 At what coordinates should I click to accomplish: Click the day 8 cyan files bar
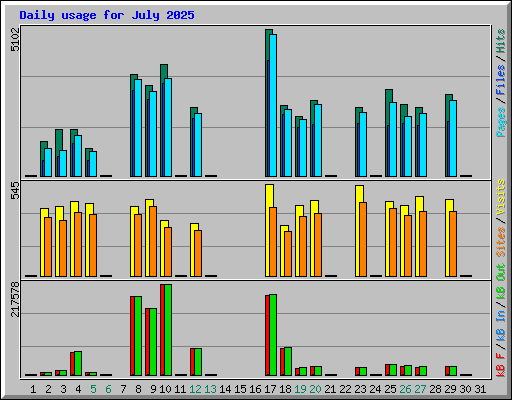[138, 128]
